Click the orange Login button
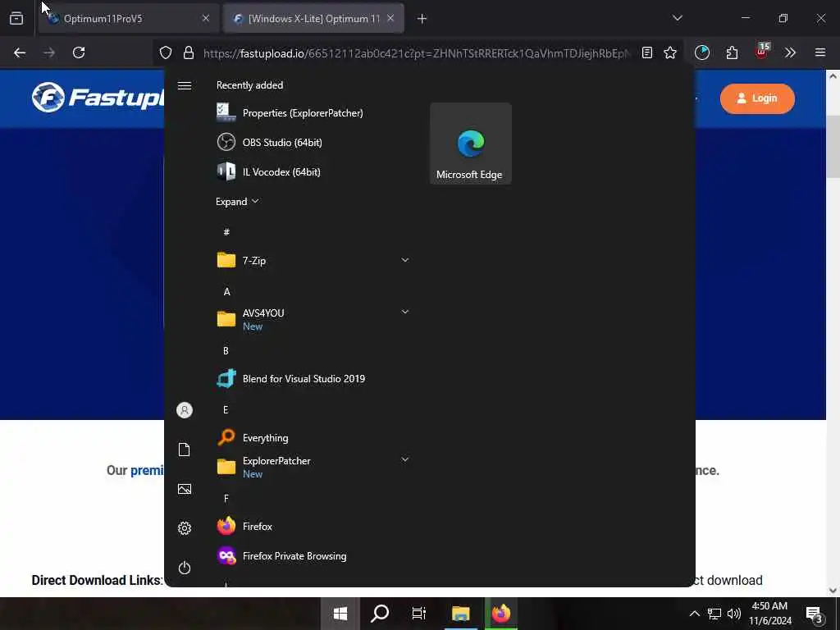 pyautogui.click(x=757, y=98)
